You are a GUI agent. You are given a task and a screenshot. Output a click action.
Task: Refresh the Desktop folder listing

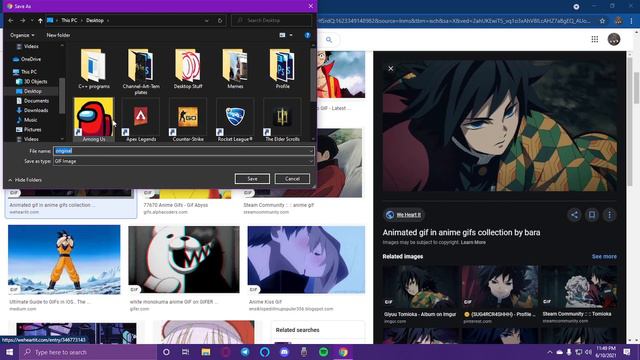220,20
